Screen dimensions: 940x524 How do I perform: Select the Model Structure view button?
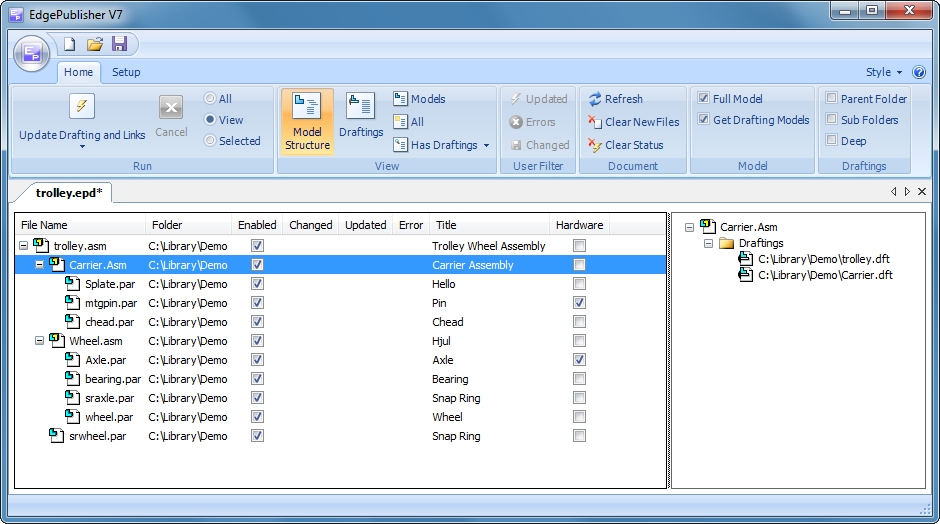point(307,122)
